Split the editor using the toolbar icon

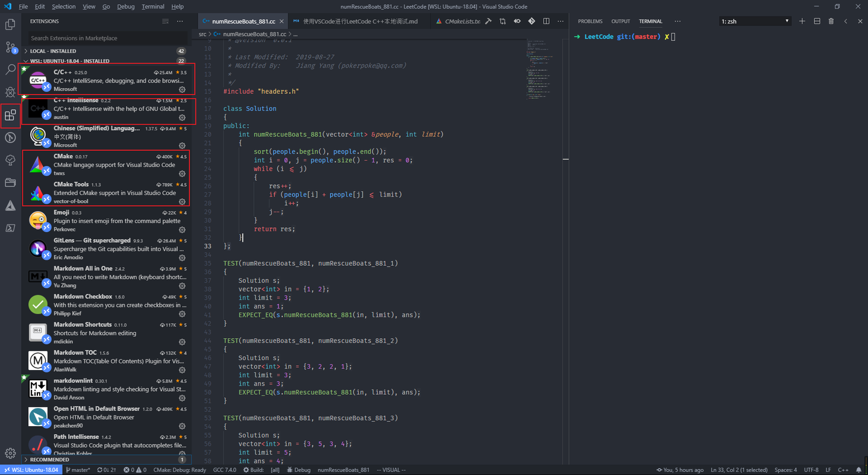pyautogui.click(x=546, y=20)
